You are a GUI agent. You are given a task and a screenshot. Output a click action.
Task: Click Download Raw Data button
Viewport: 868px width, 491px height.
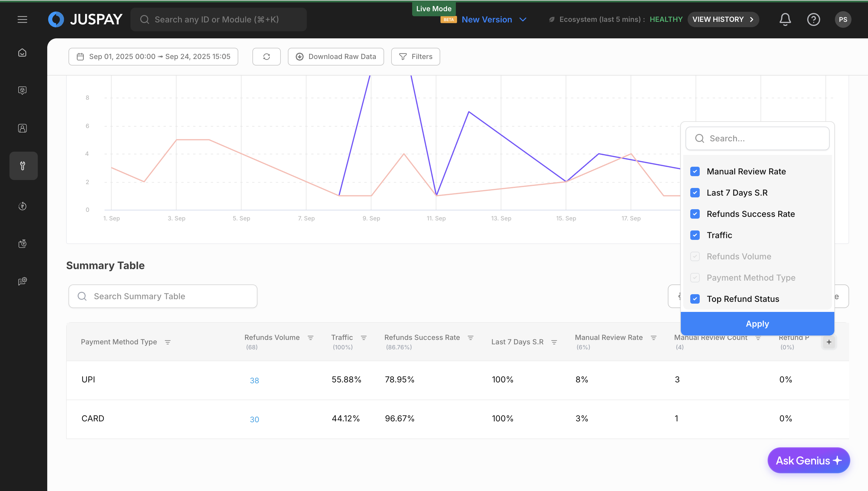336,57
